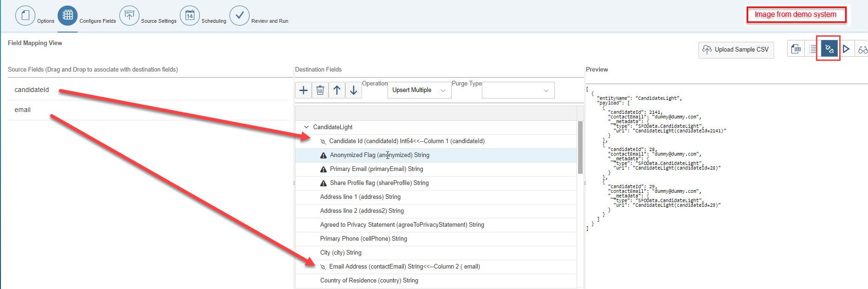Click warning icon on Primary Email row
The height and width of the screenshot is (289, 868).
tap(323, 169)
